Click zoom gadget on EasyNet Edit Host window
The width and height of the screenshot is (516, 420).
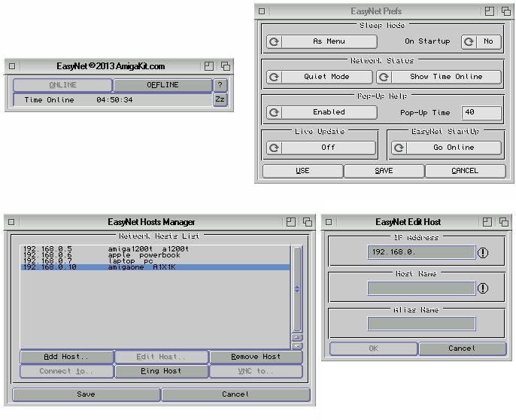click(x=487, y=222)
